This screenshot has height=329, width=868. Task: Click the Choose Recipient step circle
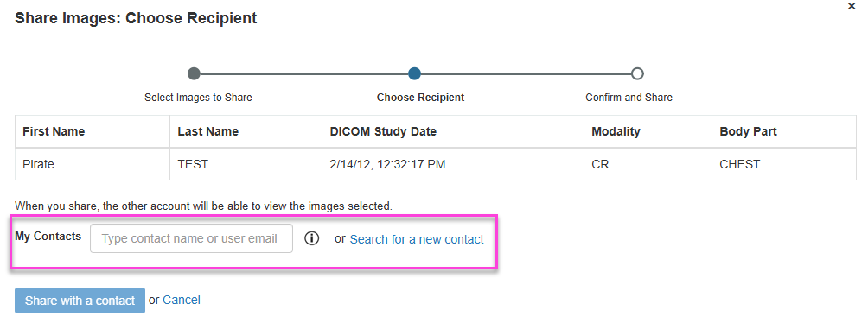click(415, 73)
